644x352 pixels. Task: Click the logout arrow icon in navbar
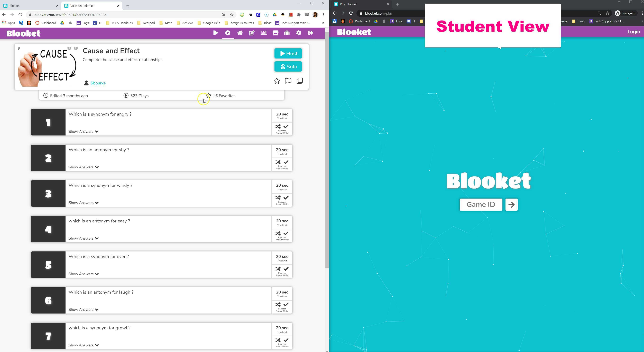[x=310, y=33]
